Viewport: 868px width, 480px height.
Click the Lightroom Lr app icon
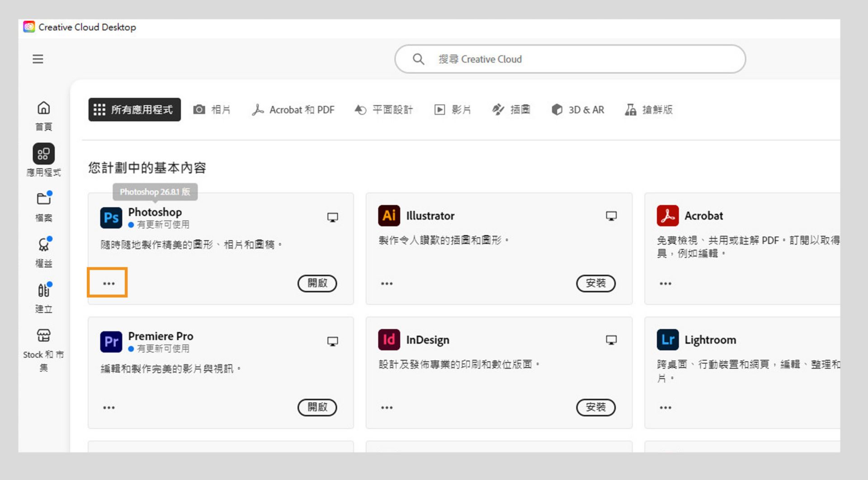668,340
